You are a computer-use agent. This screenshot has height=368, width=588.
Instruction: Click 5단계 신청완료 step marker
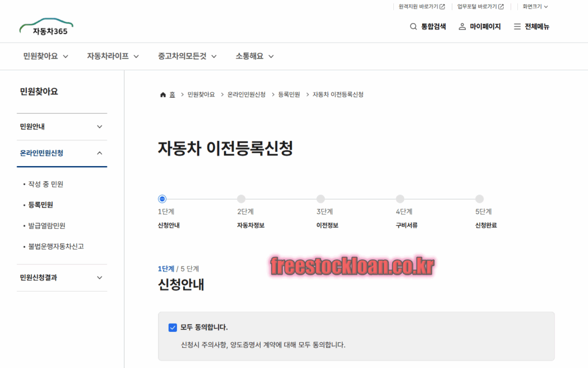[479, 199]
